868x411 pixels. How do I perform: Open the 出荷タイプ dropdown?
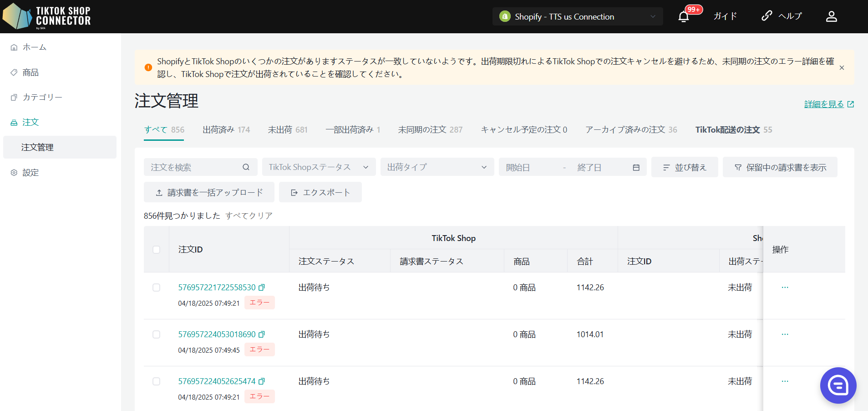click(437, 167)
